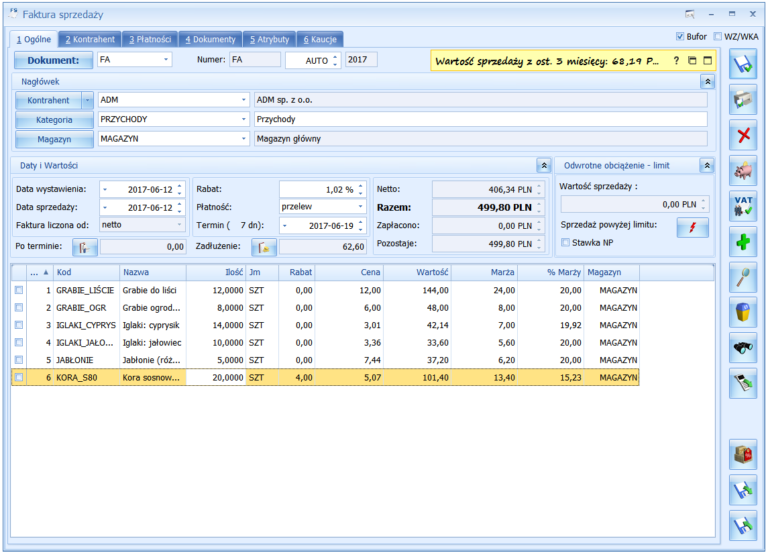The image size is (768, 555).
Task: Open help question mark in yellow info bar
Action: coord(676,61)
